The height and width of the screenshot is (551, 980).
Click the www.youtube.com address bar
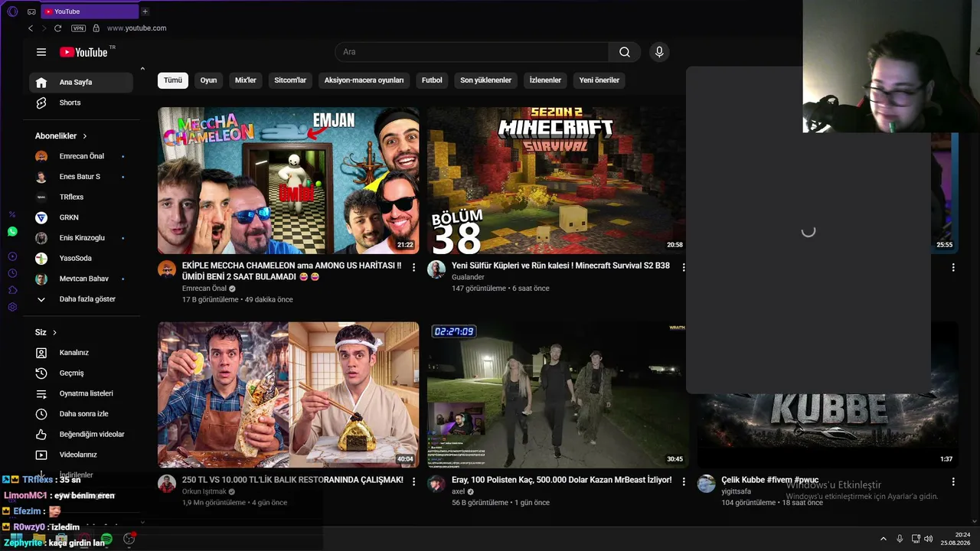point(137,28)
